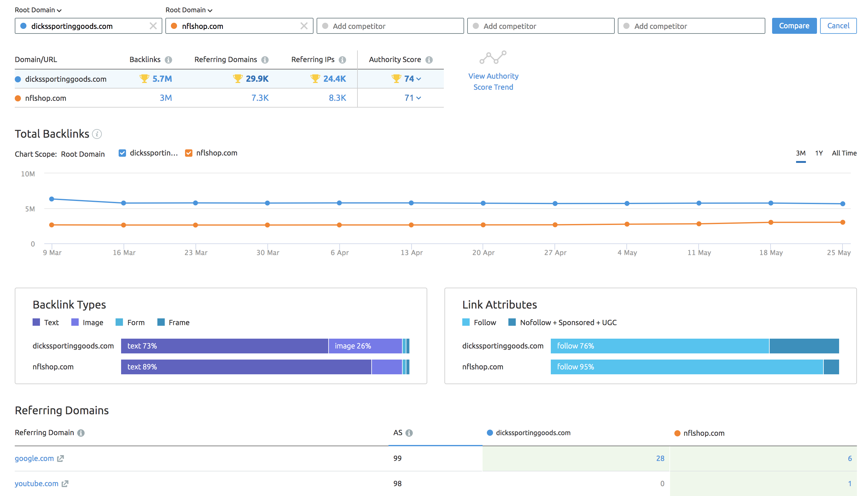
Task: Click the View Authority Score Trend link
Action: [493, 81]
